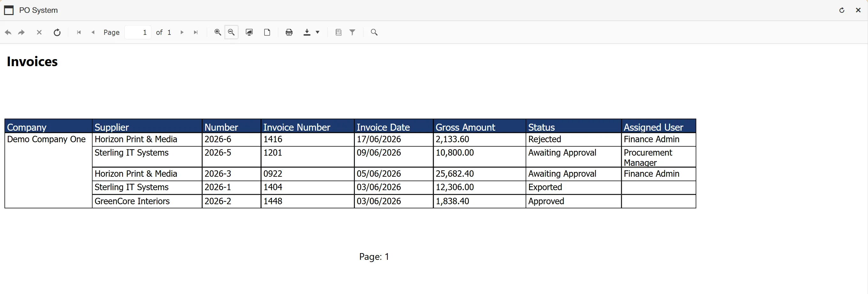Viewport: 868px width, 294px height.
Task: Click the Invoice Date column header
Action: tap(393, 126)
